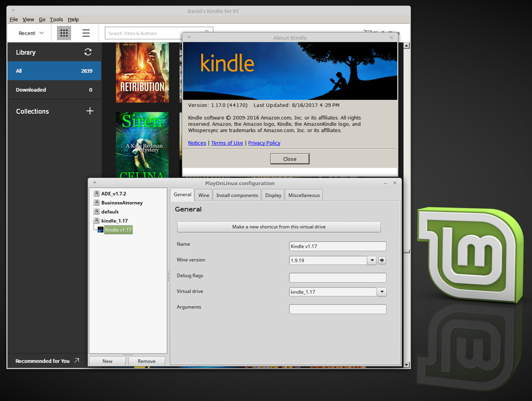Image resolution: width=532 pixels, height=401 pixels.
Task: Open the Help menu
Action: tap(73, 19)
